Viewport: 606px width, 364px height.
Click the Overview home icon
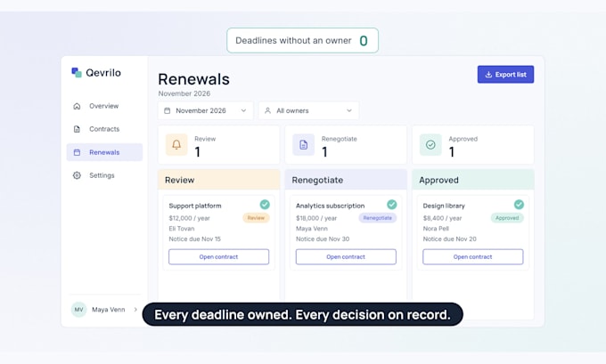click(x=77, y=106)
